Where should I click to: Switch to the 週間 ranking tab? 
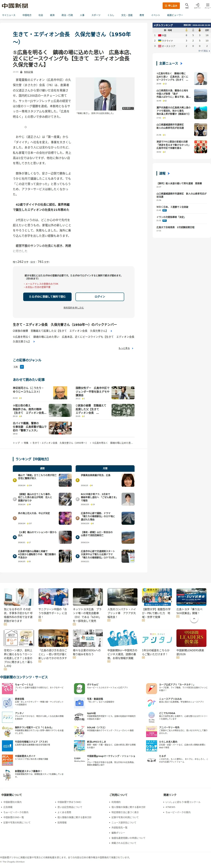[x=42, y=468]
